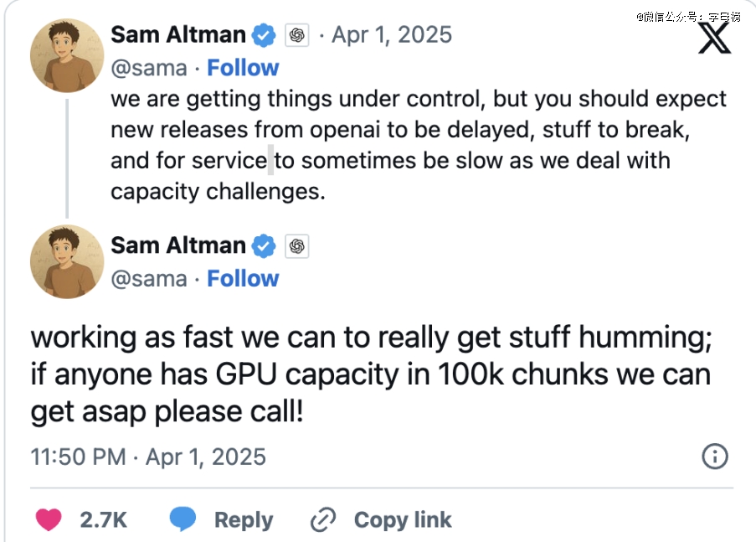Open the Apr 1, 2025 date in header
The height and width of the screenshot is (542, 756).
[x=392, y=35]
